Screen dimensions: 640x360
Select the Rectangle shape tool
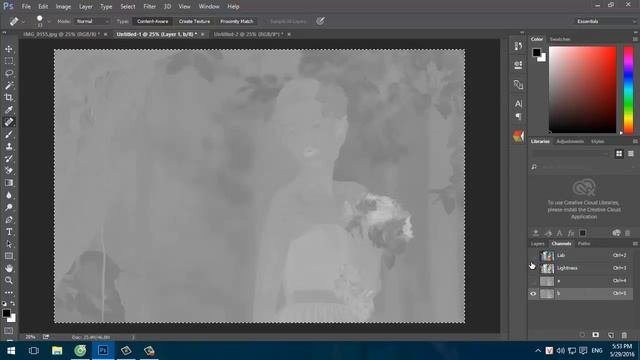(9, 256)
